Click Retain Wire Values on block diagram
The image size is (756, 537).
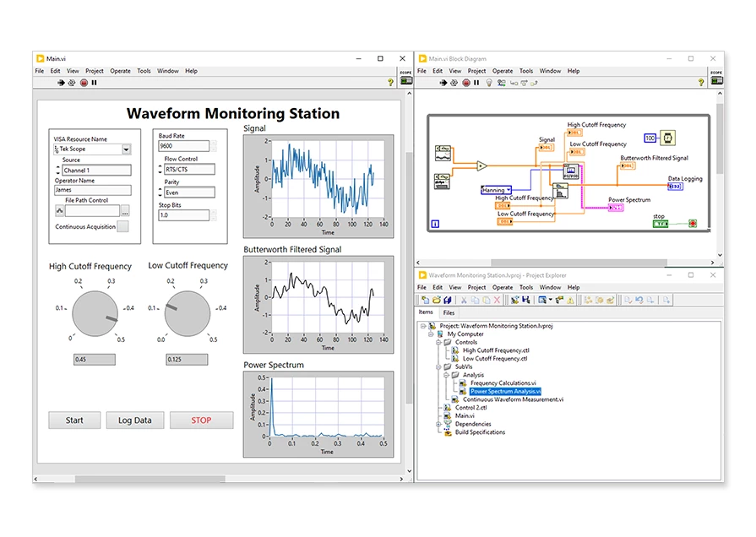(x=501, y=84)
